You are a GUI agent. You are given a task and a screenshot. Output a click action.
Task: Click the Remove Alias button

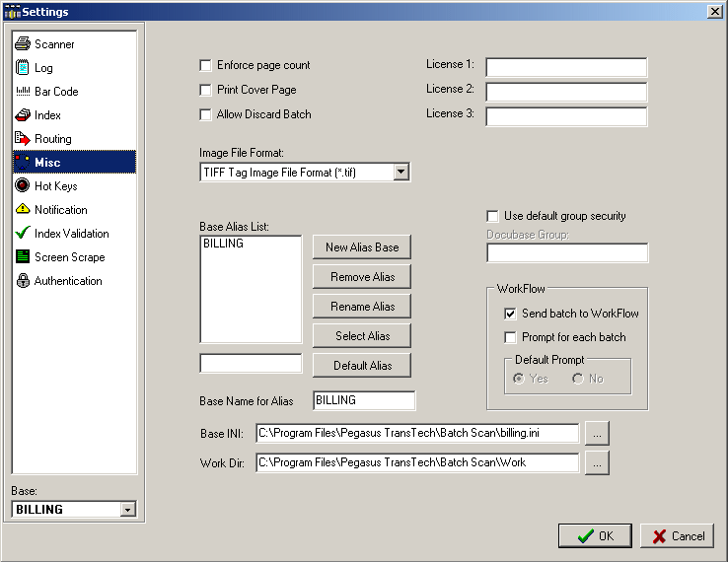tap(362, 277)
